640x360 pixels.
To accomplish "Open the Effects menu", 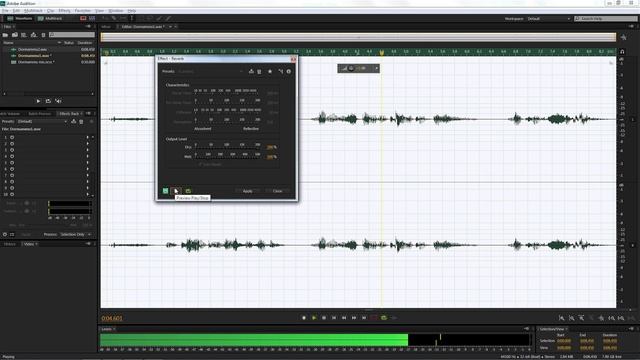I will [x=64, y=11].
